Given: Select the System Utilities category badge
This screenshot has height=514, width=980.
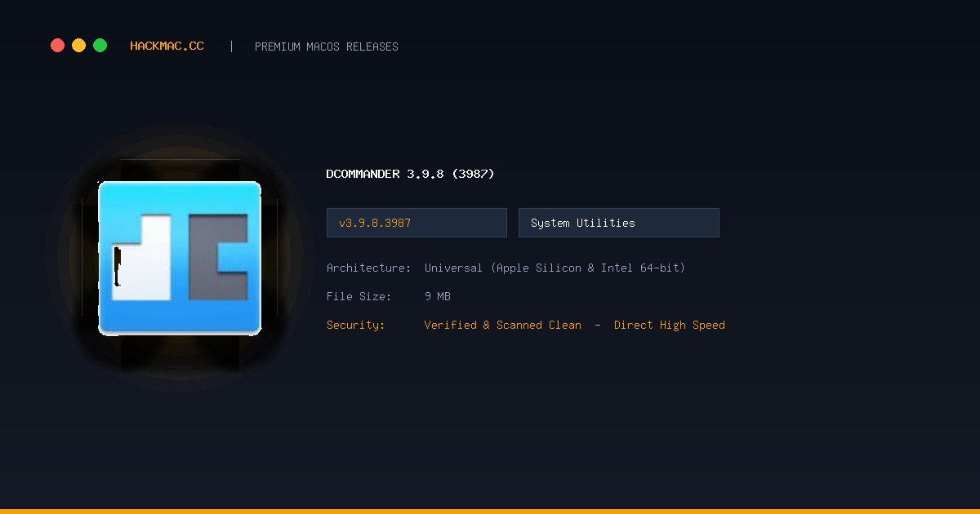Looking at the screenshot, I should (x=619, y=223).
